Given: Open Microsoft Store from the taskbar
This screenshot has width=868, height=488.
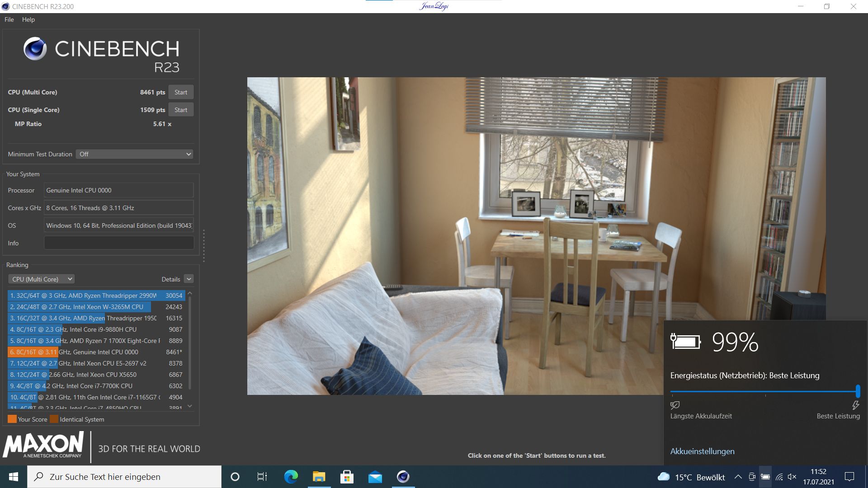Looking at the screenshot, I should pyautogui.click(x=347, y=477).
